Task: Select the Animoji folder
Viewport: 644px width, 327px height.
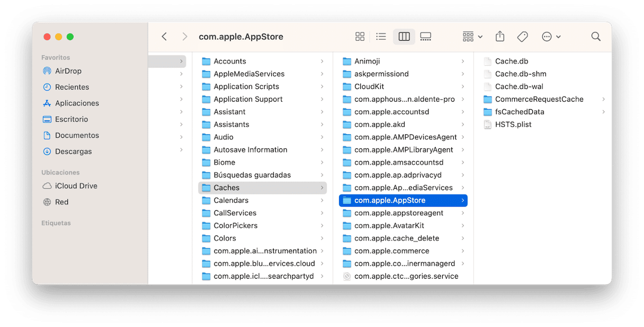Action: [x=403, y=61]
